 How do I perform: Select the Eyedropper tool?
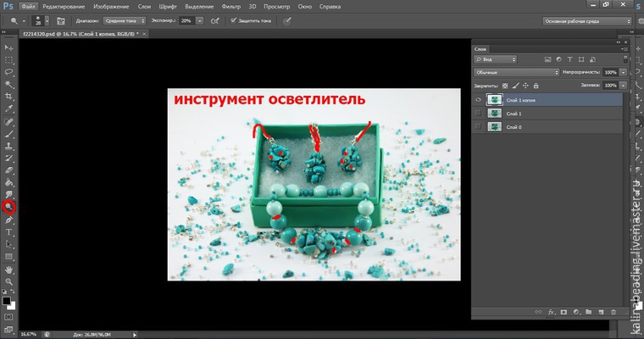tap(8, 108)
